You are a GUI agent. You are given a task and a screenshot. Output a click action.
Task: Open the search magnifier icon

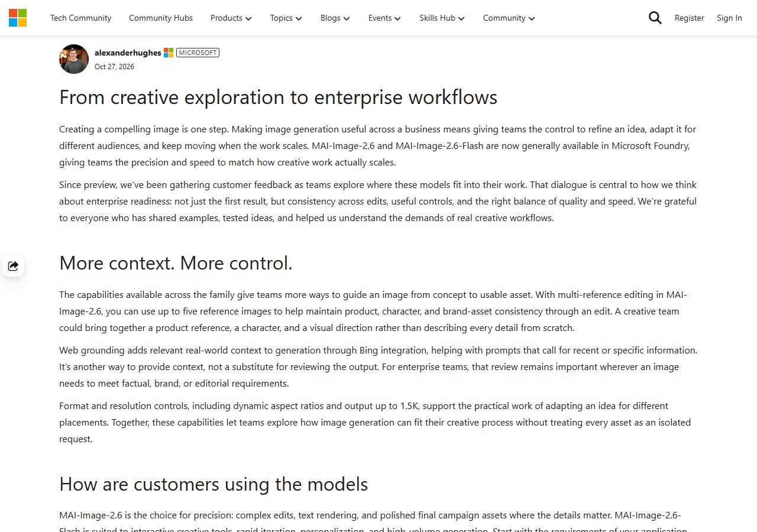655,18
